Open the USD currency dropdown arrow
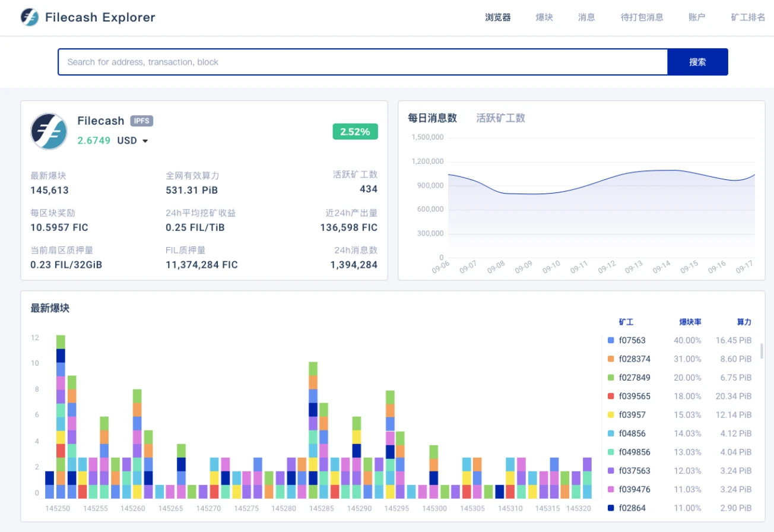The image size is (774, 532). 145,141
